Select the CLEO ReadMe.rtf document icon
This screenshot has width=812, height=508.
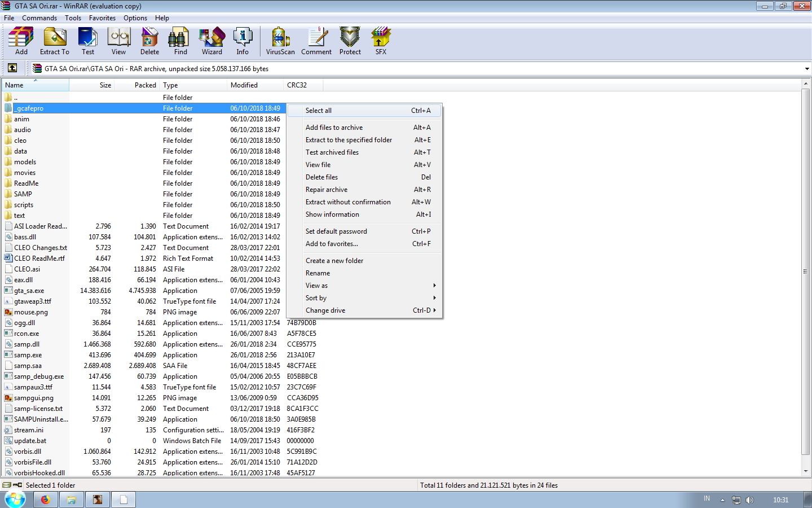(x=8, y=259)
